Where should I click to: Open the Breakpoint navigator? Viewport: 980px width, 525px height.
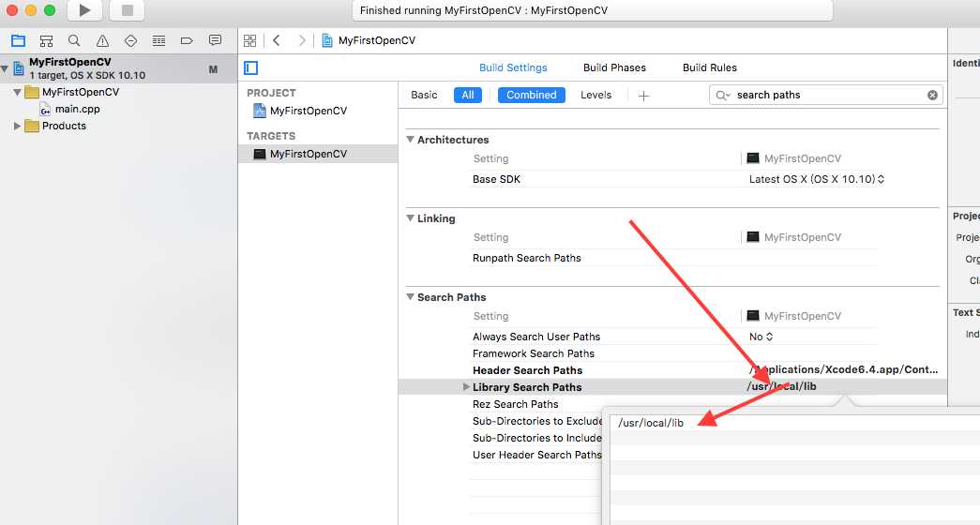tap(187, 41)
